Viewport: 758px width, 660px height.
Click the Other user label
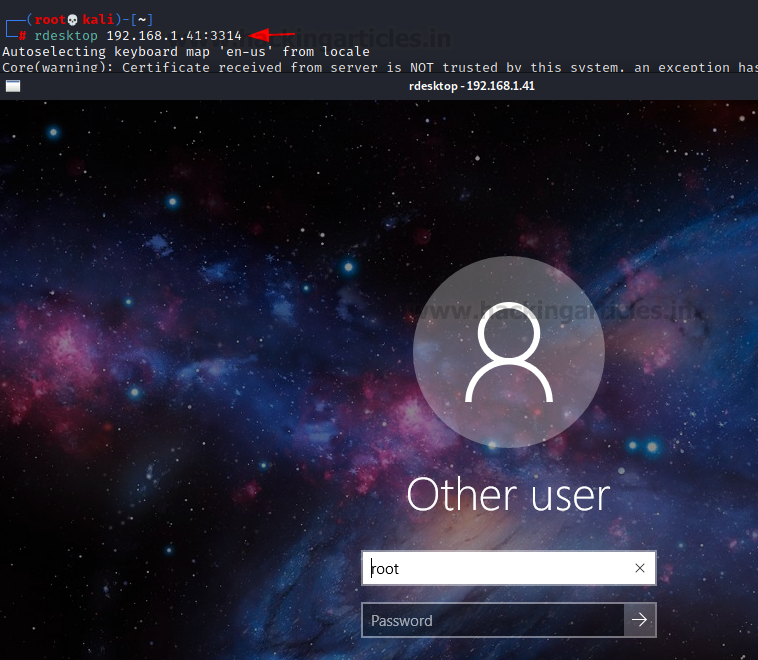(x=509, y=495)
